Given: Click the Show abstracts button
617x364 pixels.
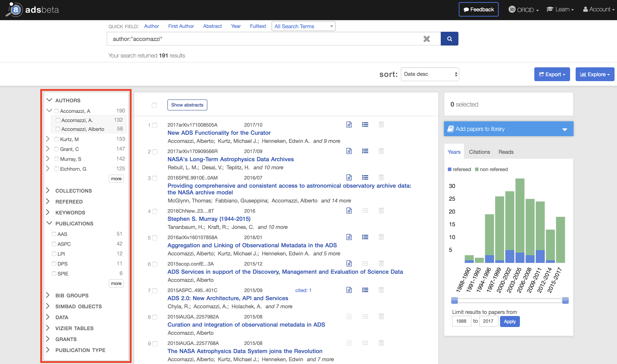Looking at the screenshot, I should [187, 105].
